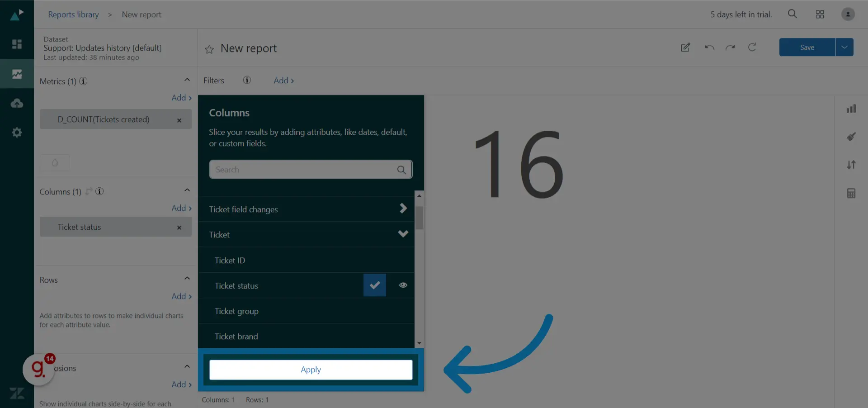The width and height of the screenshot is (868, 408).
Task: Click the swap columns and rows icon
Action: point(89,191)
